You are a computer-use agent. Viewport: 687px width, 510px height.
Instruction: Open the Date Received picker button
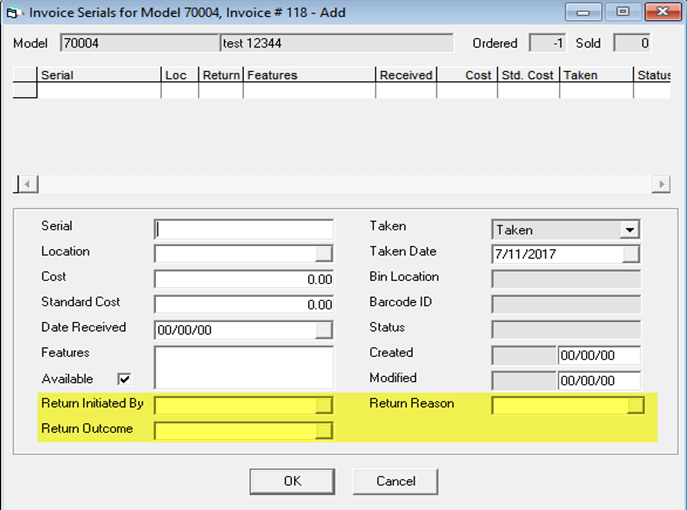pos(324,330)
